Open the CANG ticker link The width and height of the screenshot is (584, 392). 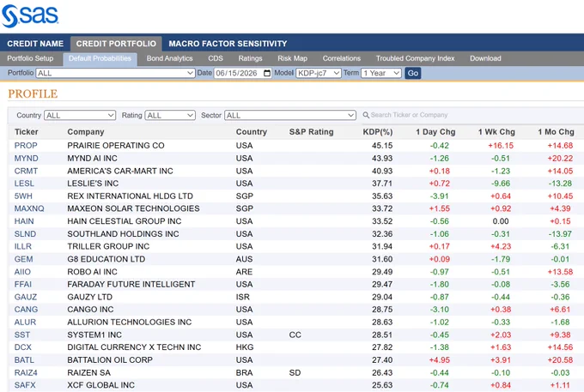[x=26, y=310]
